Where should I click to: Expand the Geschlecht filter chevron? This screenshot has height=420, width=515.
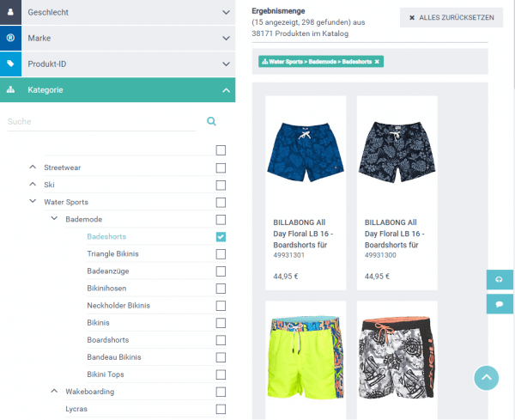pos(226,13)
